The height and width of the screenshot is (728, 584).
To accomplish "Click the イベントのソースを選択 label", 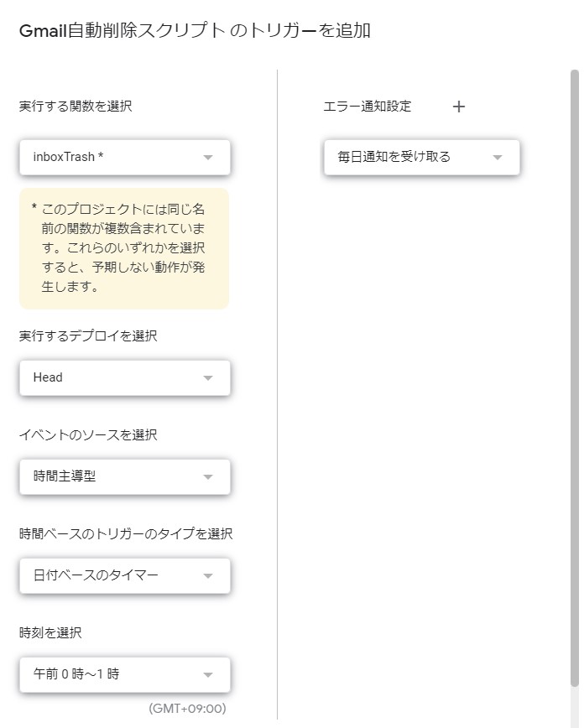I will (x=88, y=435).
